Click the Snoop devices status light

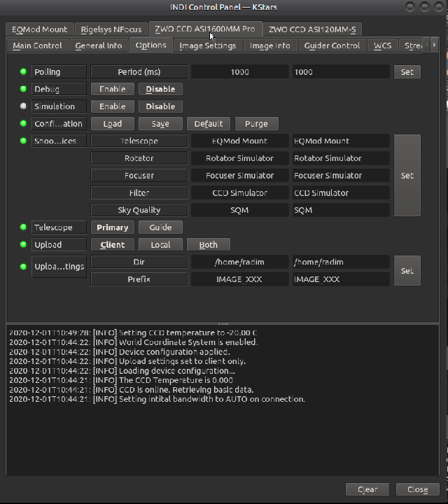23,141
